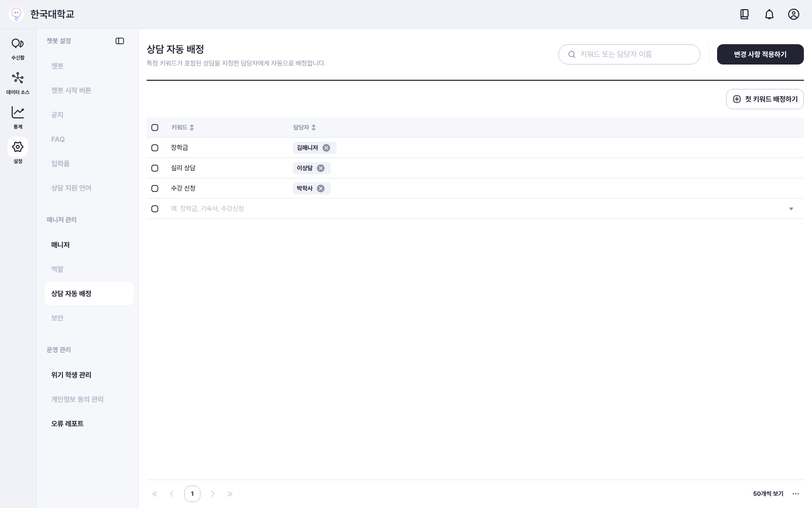Check the 장학금 row checkbox
Screen dimensions: 812x508
pos(155,148)
